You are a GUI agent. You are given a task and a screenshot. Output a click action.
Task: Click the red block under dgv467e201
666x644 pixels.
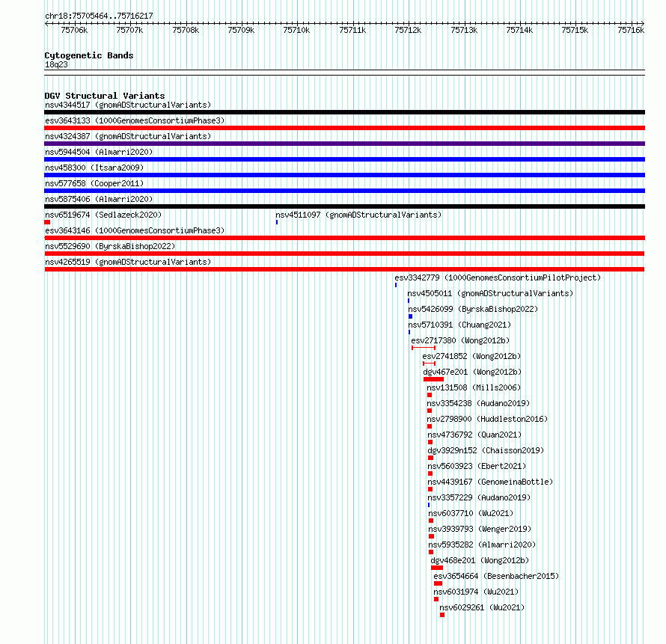[434, 379]
